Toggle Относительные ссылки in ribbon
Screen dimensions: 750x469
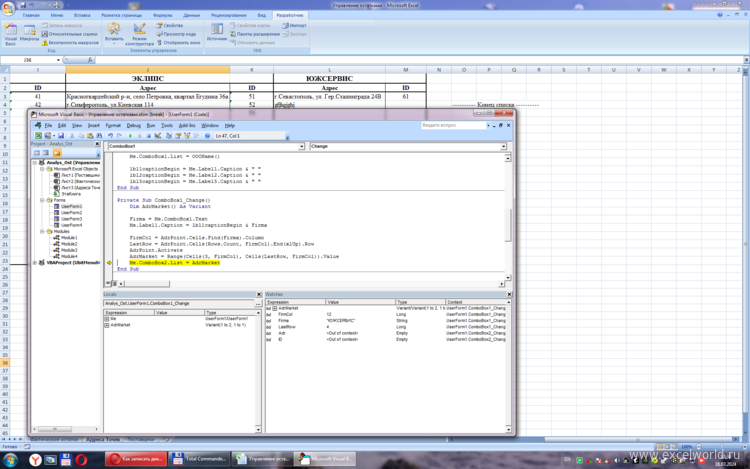[69, 34]
